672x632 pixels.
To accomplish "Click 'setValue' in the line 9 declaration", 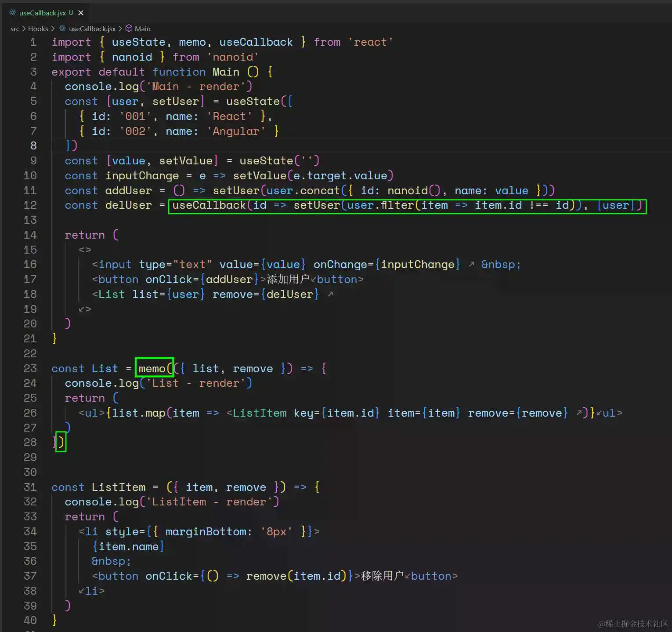I will coord(186,161).
